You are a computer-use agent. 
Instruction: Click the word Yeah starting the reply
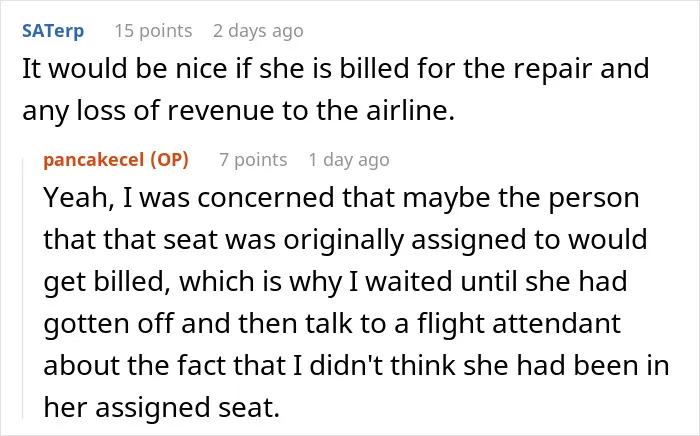(x=79, y=198)
